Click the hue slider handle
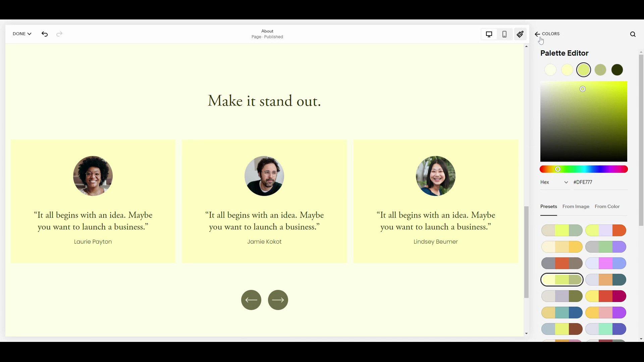This screenshot has width=644, height=362. pos(558,169)
